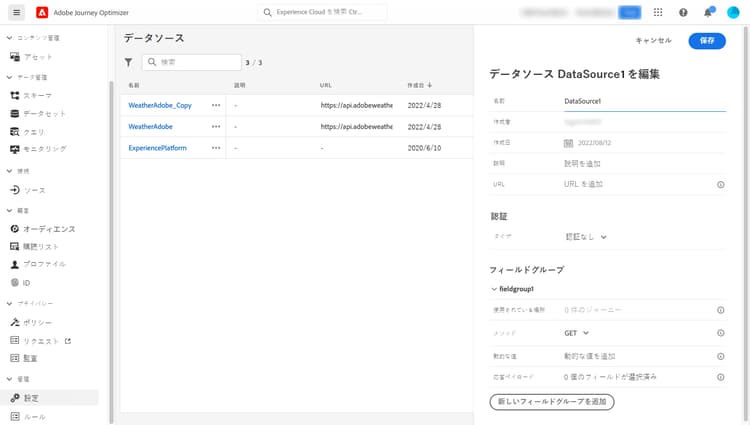Click the 2022/08/12 creation date value

tap(595, 142)
